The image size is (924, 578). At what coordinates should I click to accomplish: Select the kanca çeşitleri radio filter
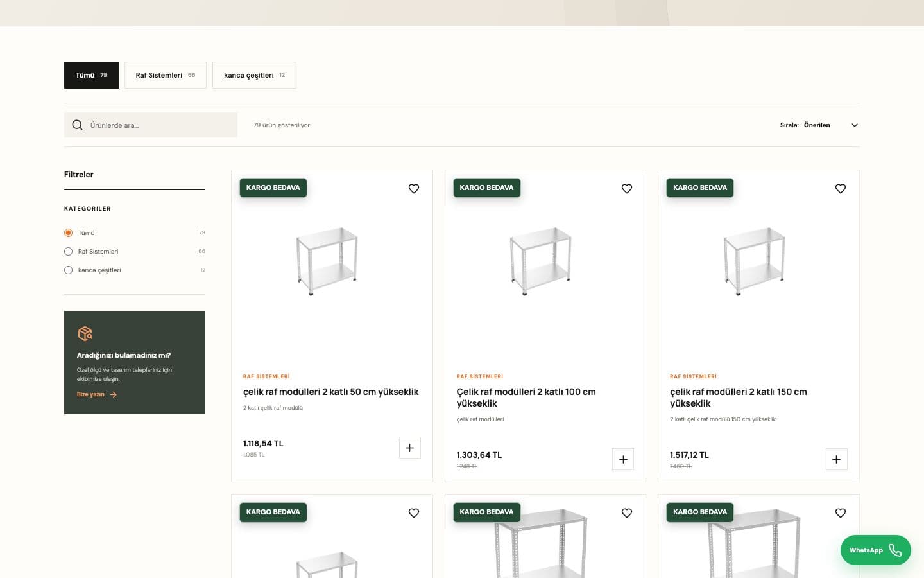coord(68,270)
